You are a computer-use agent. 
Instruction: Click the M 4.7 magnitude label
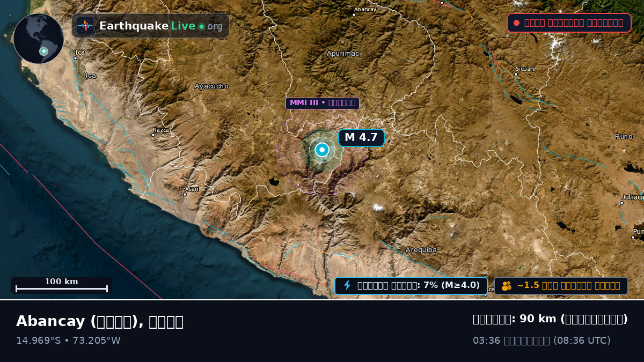click(x=361, y=137)
